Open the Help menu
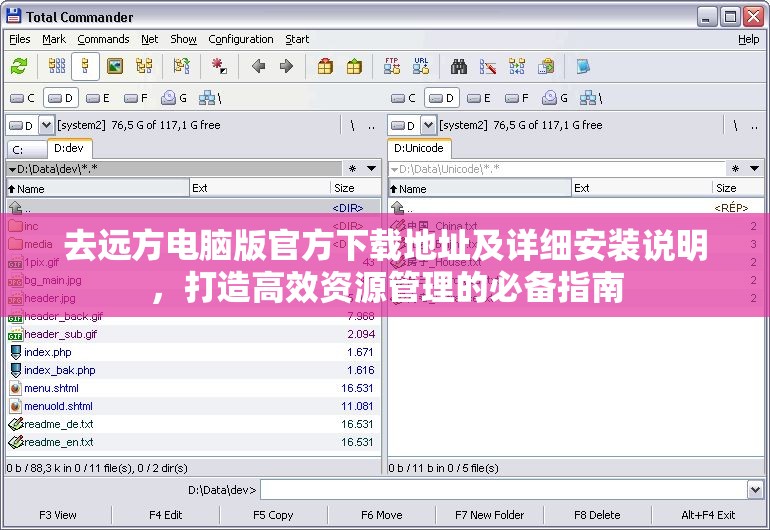770x530 pixels. pos(748,39)
